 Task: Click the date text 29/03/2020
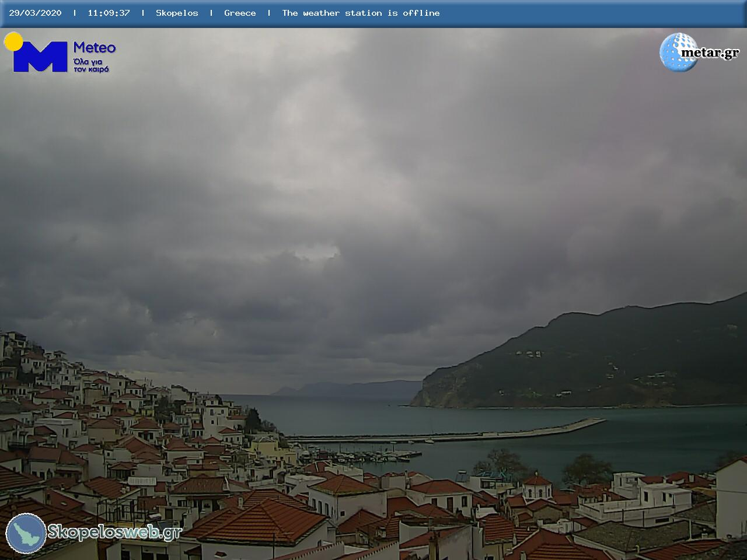click(35, 13)
